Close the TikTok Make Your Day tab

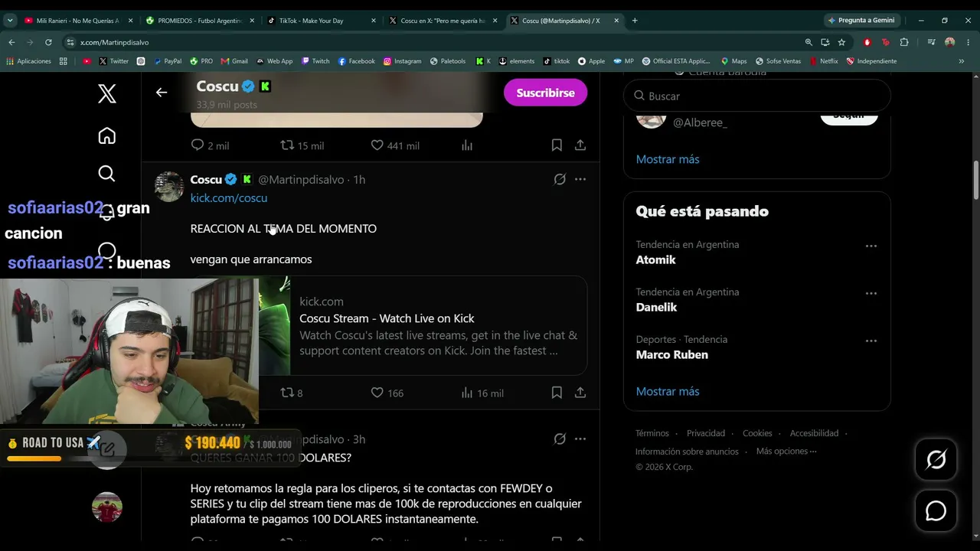pyautogui.click(x=374, y=21)
